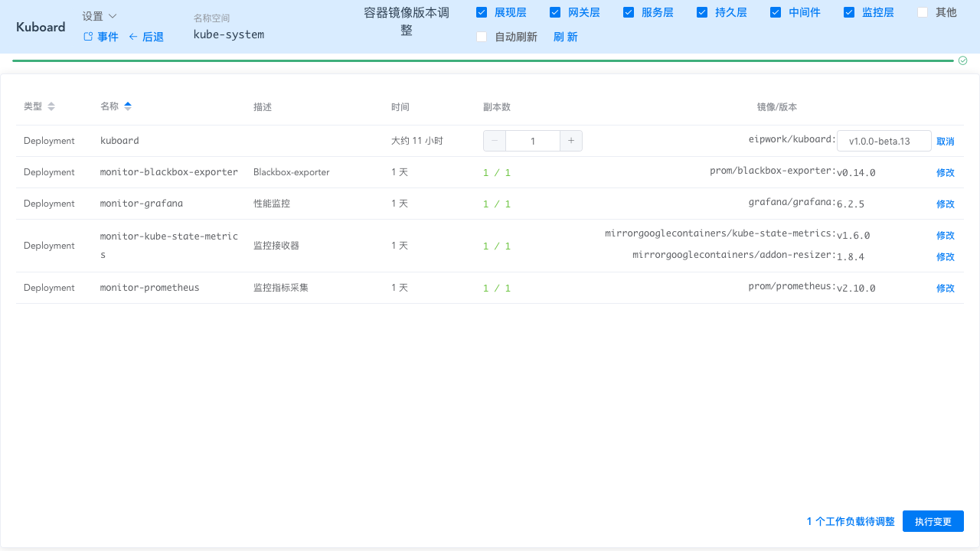The image size is (980, 551).
Task: Select the monitor-blackbox-exporter name
Action: (x=169, y=172)
